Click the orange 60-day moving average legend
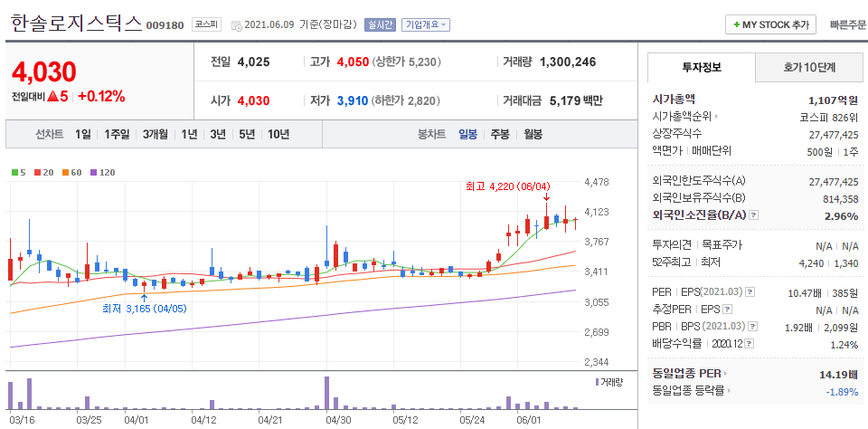868x429 pixels. coord(72,172)
